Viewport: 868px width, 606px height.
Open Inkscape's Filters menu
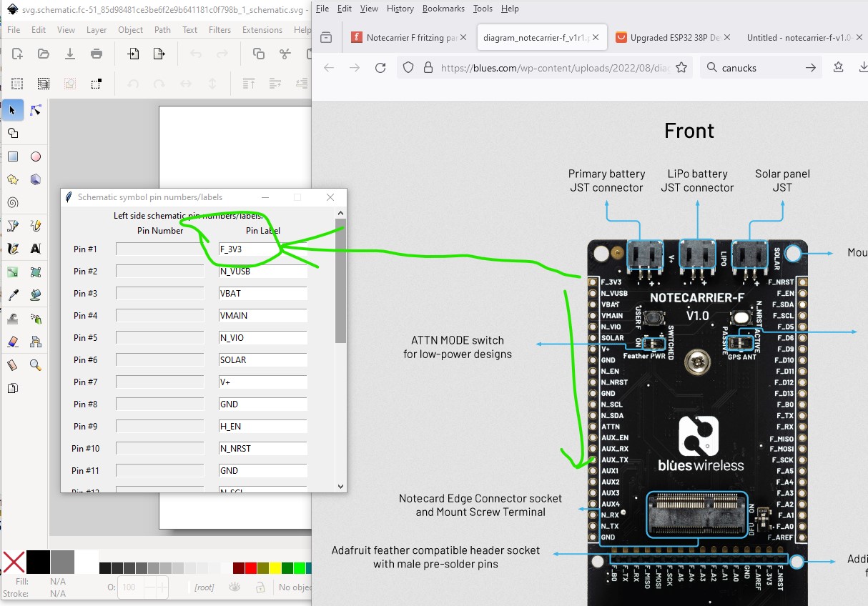pyautogui.click(x=220, y=30)
